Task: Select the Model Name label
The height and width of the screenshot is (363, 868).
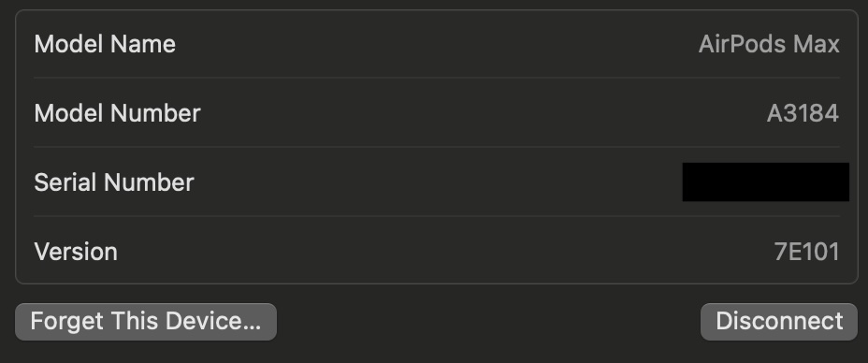Action: coord(105,44)
